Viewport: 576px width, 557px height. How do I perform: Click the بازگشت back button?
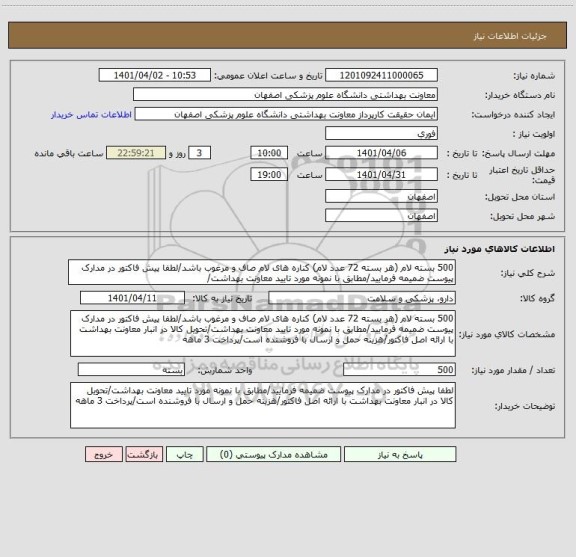coord(144,454)
